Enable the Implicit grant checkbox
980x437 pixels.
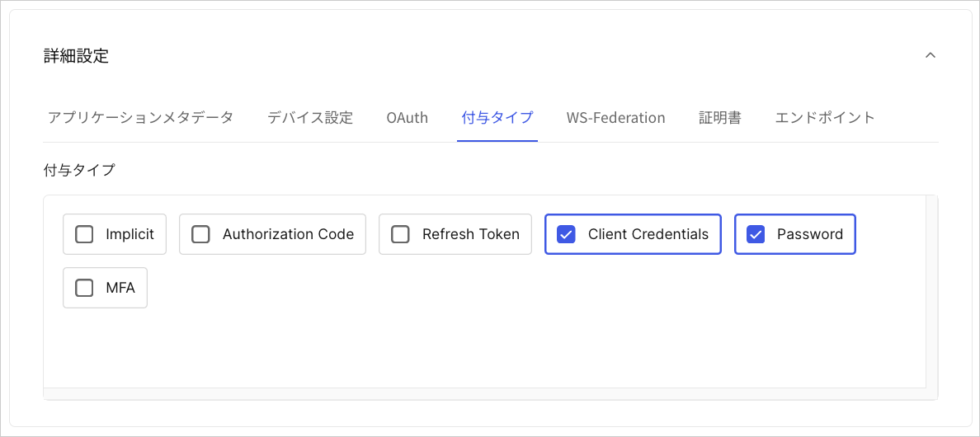point(84,234)
